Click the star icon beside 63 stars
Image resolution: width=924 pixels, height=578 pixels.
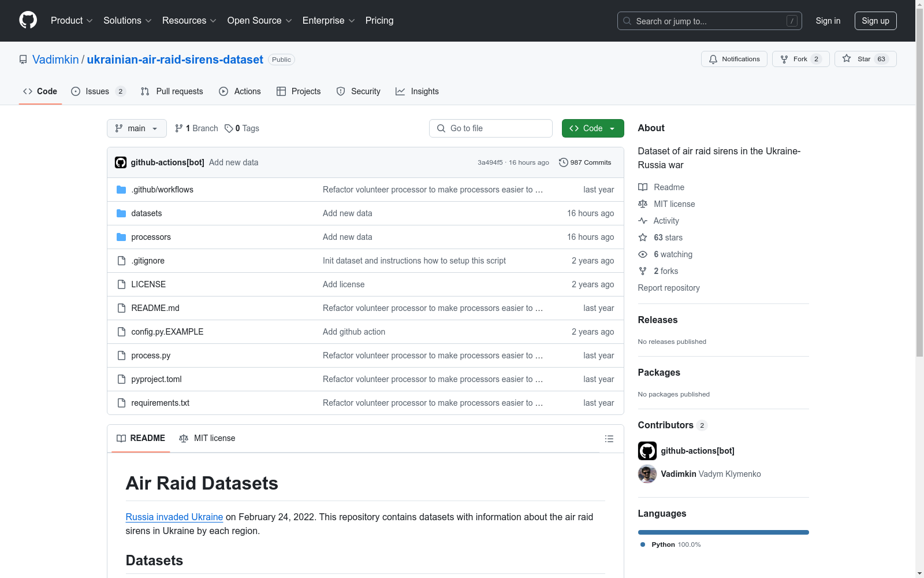(643, 238)
